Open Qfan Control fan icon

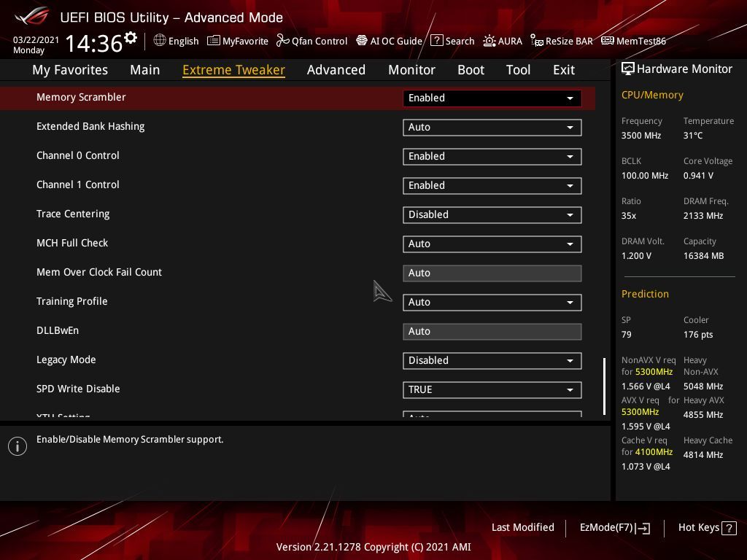(283, 41)
